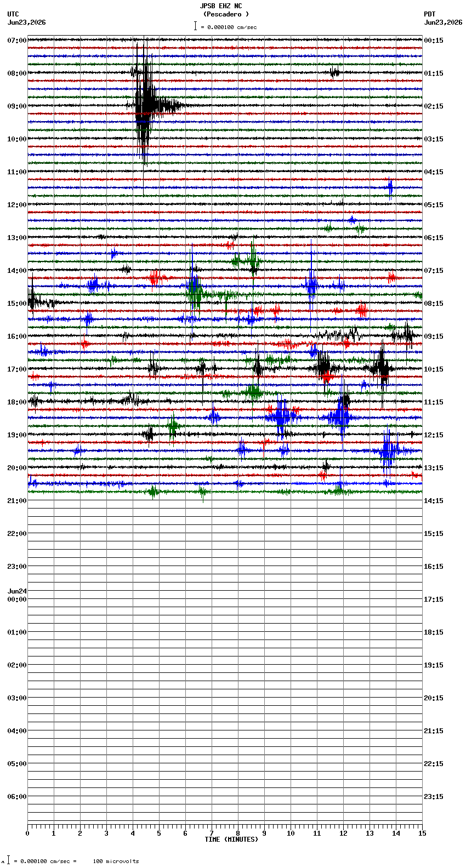The height and width of the screenshot is (868, 466).
Task: Click the '22:00' UTC time label
Action: pyautogui.click(x=17, y=534)
